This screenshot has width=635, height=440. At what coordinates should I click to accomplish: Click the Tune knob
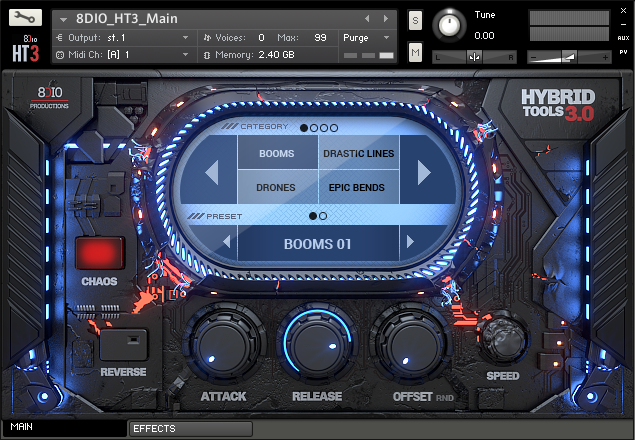[449, 25]
